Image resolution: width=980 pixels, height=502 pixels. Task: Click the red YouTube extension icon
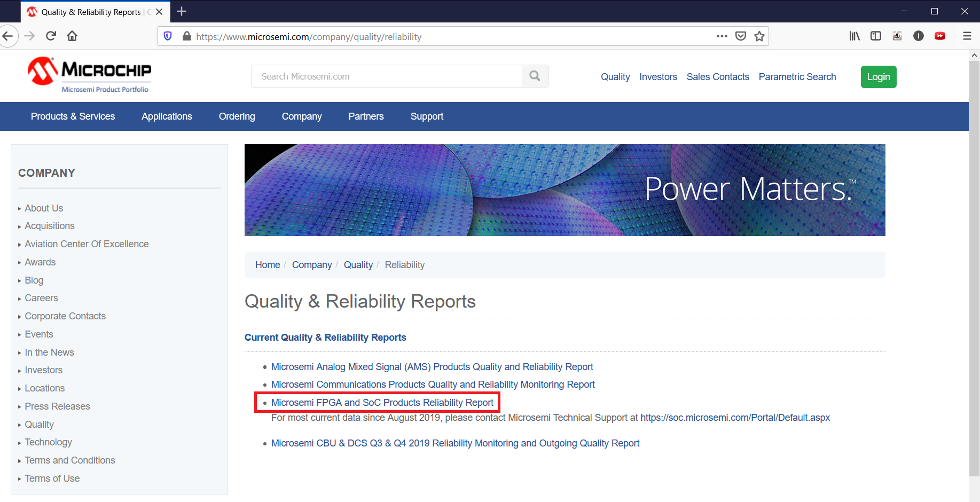point(940,36)
